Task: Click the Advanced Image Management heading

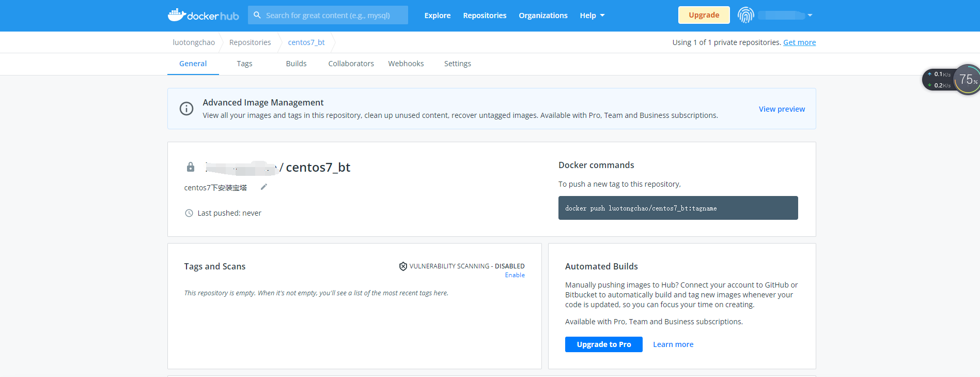Action: coord(263,102)
